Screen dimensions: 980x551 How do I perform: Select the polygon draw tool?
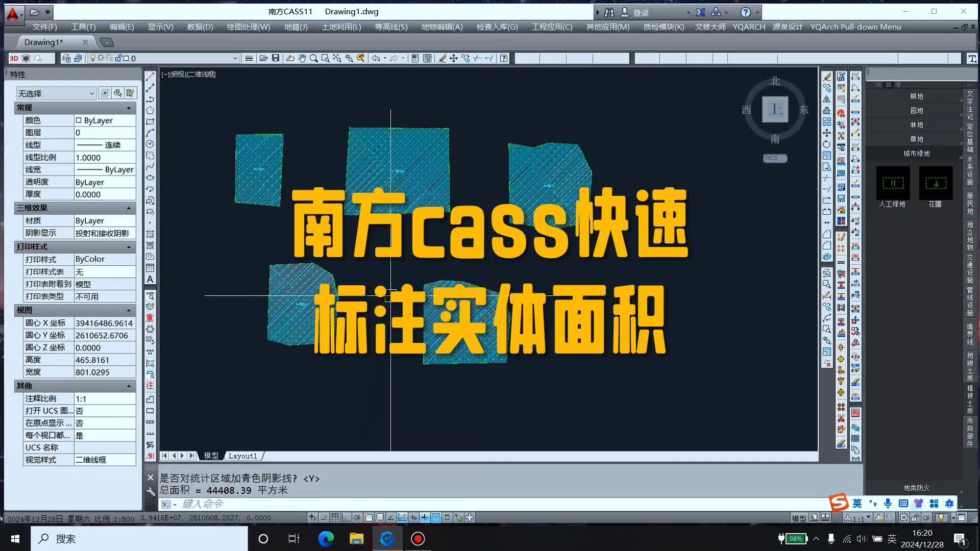pos(150,111)
